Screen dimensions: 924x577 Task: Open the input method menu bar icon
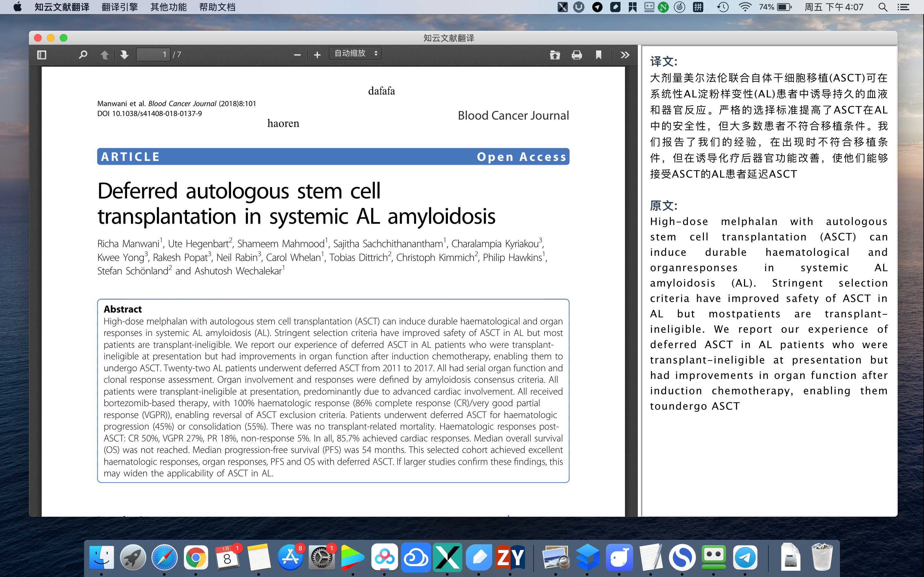point(698,7)
